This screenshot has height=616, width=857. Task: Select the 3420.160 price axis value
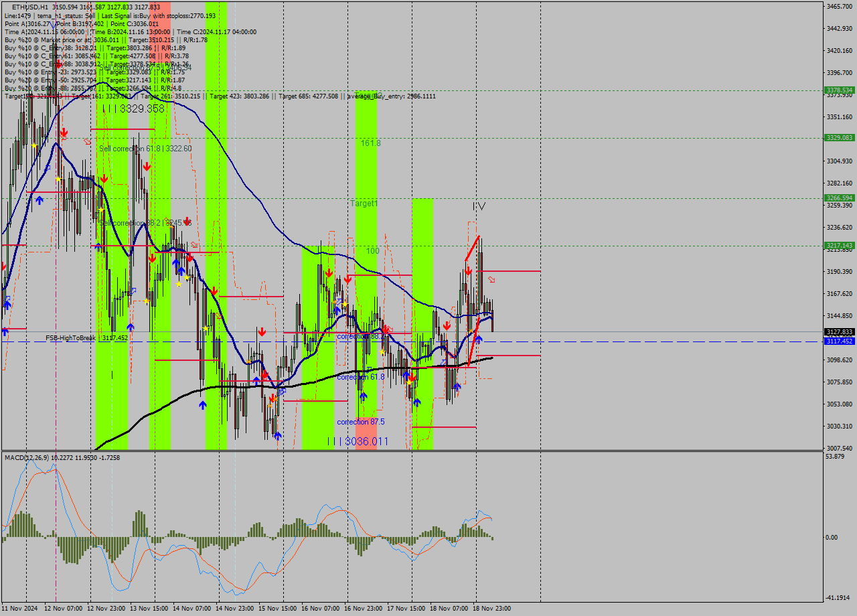pos(840,50)
